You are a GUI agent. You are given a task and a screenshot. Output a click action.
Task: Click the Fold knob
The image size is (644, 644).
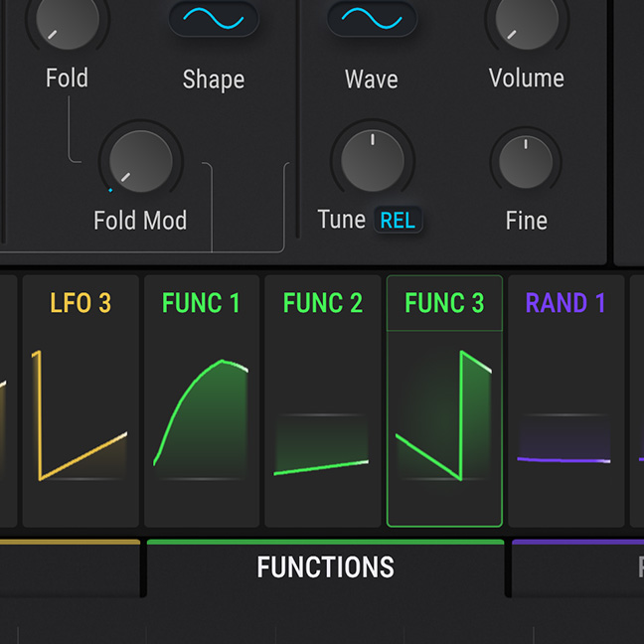(x=68, y=20)
